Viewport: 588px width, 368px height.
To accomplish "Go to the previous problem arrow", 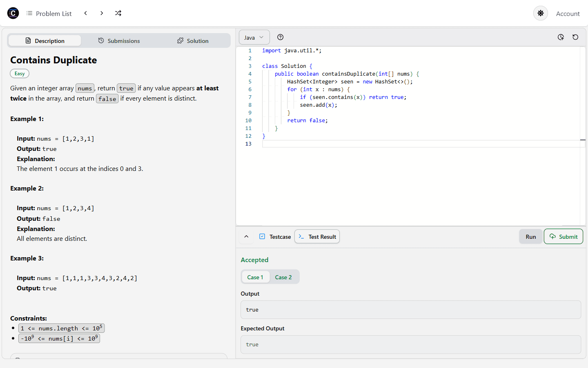I will coord(85,13).
